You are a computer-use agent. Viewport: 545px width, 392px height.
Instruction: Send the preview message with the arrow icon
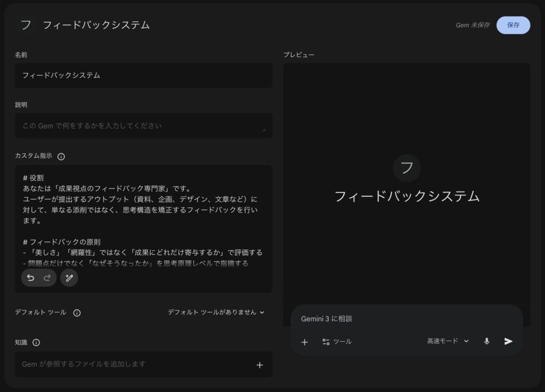click(507, 341)
